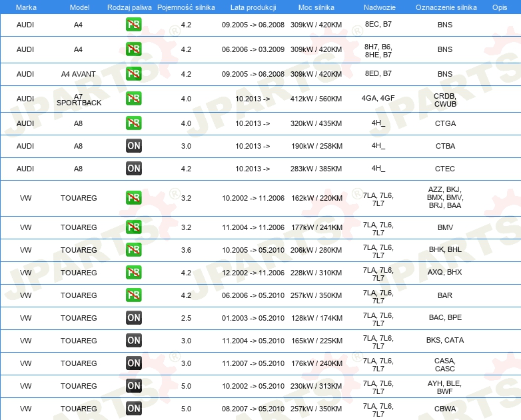Click engine code BKS, CATA
Screen dimensions: 521x420
point(445,340)
